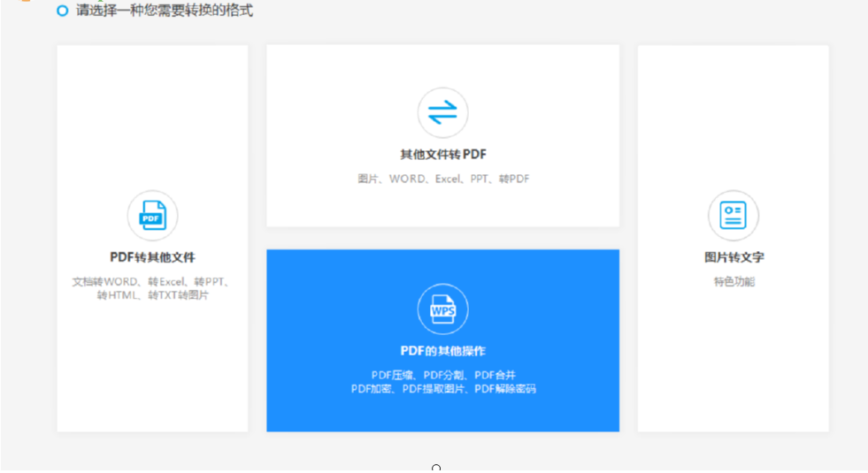Viewport: 868px width, 473px height.
Task: Click "文档转WORD、转Excel、转PPT" description line
Action: tap(152, 282)
